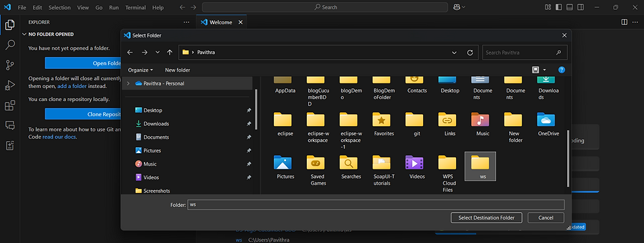Click the Search Pavithra field
Image resolution: width=644 pixels, height=243 pixels.
(x=524, y=53)
